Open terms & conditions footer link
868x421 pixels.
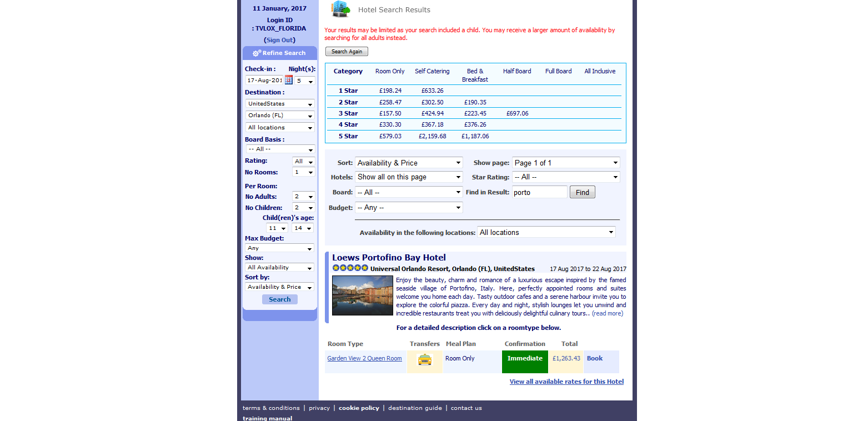tap(271, 408)
